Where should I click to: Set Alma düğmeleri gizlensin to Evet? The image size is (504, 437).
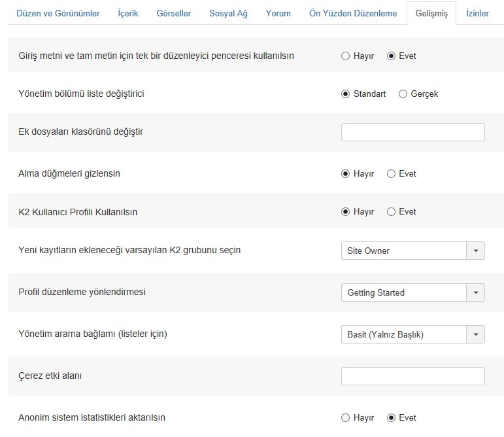click(391, 173)
